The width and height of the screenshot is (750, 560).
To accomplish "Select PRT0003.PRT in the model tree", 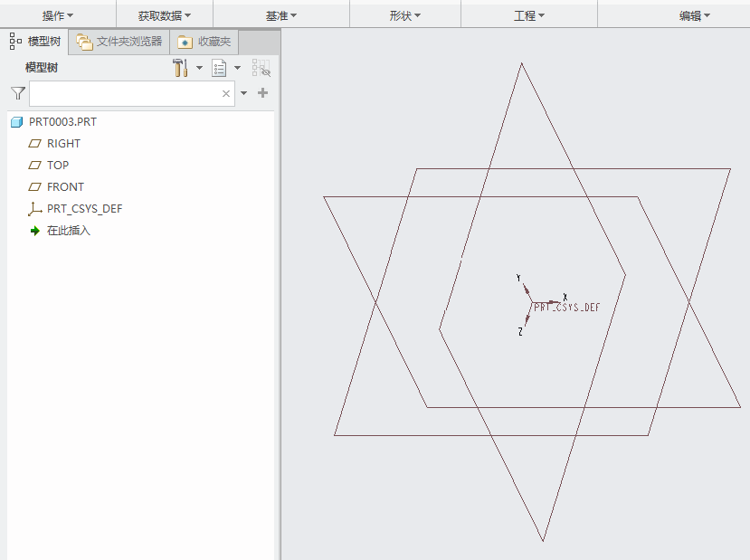I will pyautogui.click(x=53, y=122).
